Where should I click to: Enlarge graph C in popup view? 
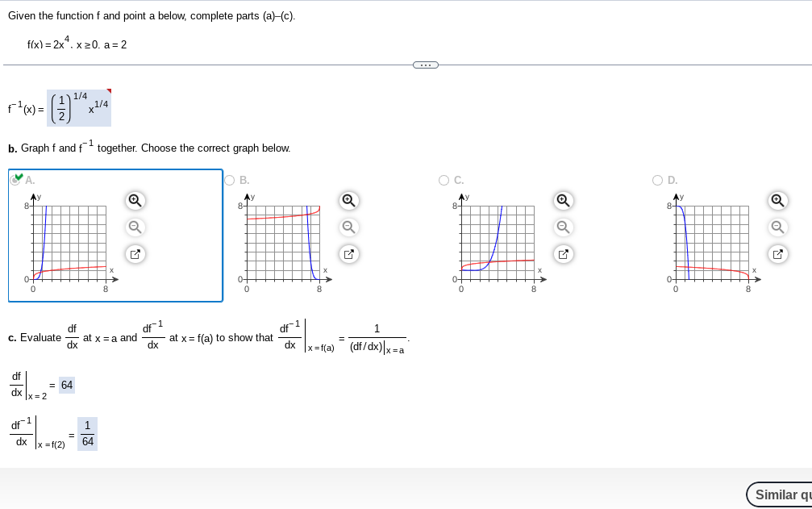click(564, 254)
